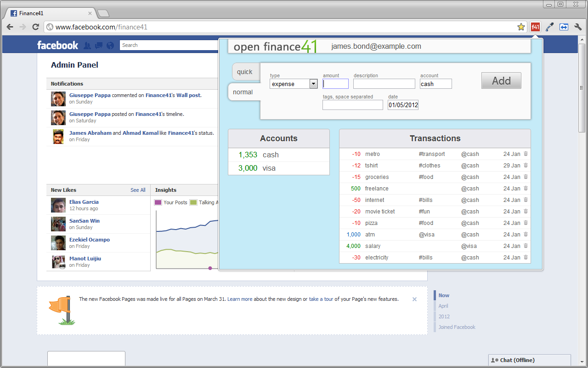
Task: Open the f41 finance41 extension icon
Action: tap(535, 27)
